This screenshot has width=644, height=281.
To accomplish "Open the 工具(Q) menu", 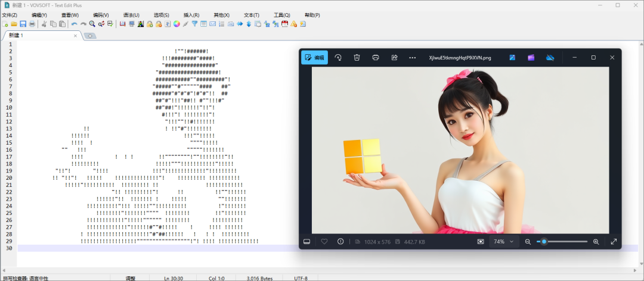I will tap(282, 15).
